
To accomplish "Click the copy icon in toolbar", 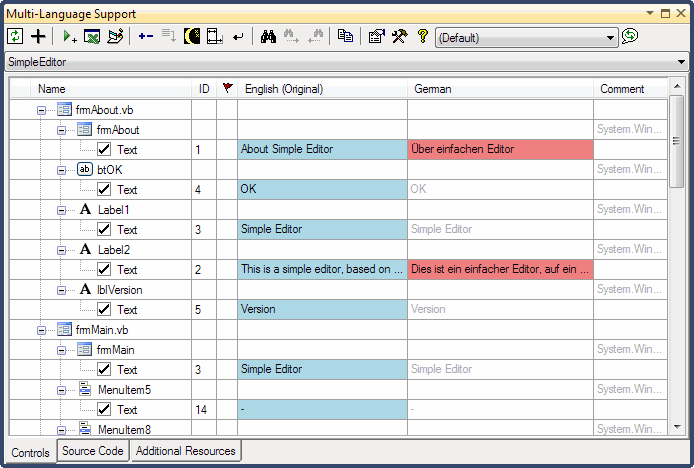I will [x=345, y=37].
